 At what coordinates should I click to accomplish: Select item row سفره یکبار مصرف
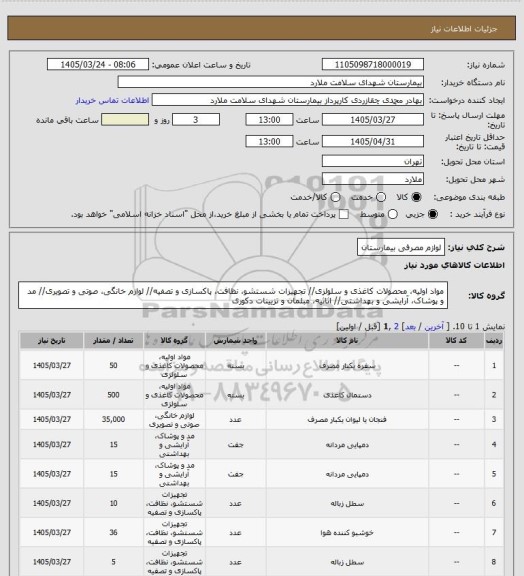pyautogui.click(x=262, y=366)
